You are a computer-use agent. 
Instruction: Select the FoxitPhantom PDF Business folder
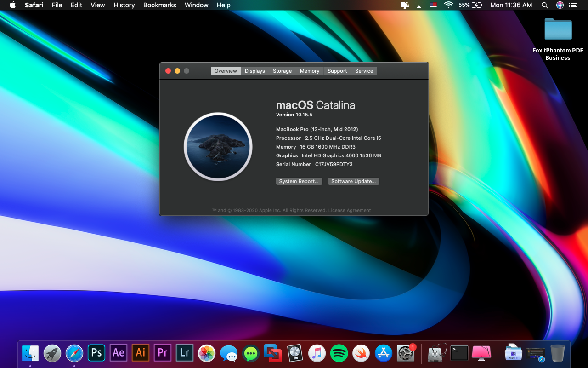pos(558,30)
